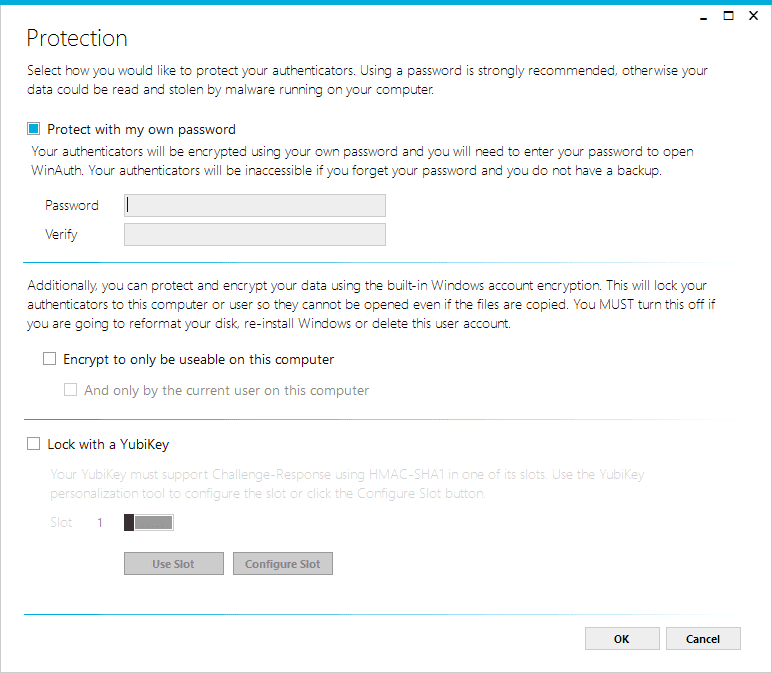772x673 pixels.
Task: Click the slot number 1 value
Action: click(100, 522)
